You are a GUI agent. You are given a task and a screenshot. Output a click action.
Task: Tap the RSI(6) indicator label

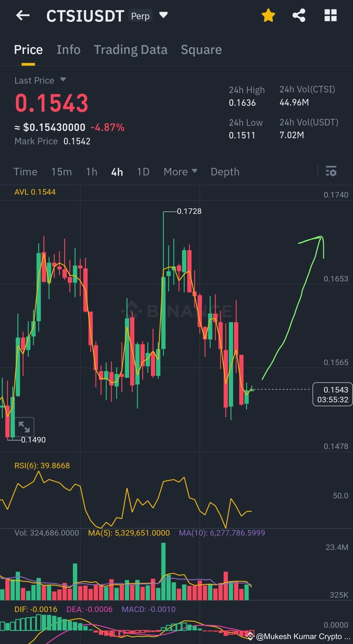point(42,465)
